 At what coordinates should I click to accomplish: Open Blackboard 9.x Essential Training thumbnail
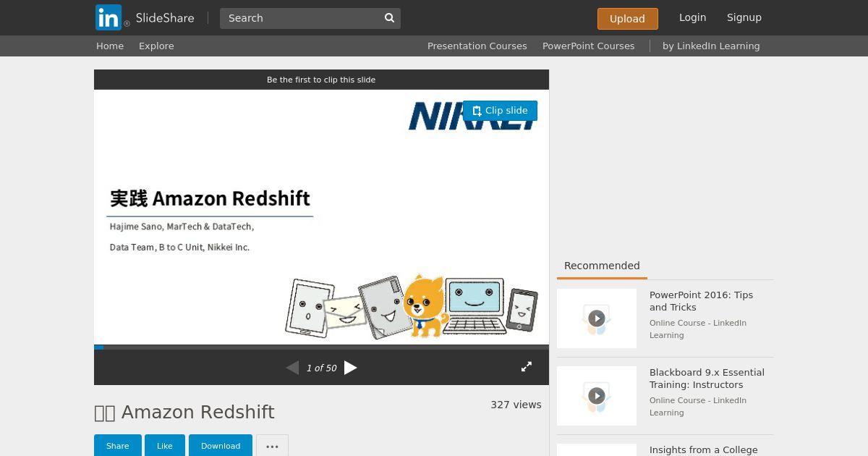[597, 396]
